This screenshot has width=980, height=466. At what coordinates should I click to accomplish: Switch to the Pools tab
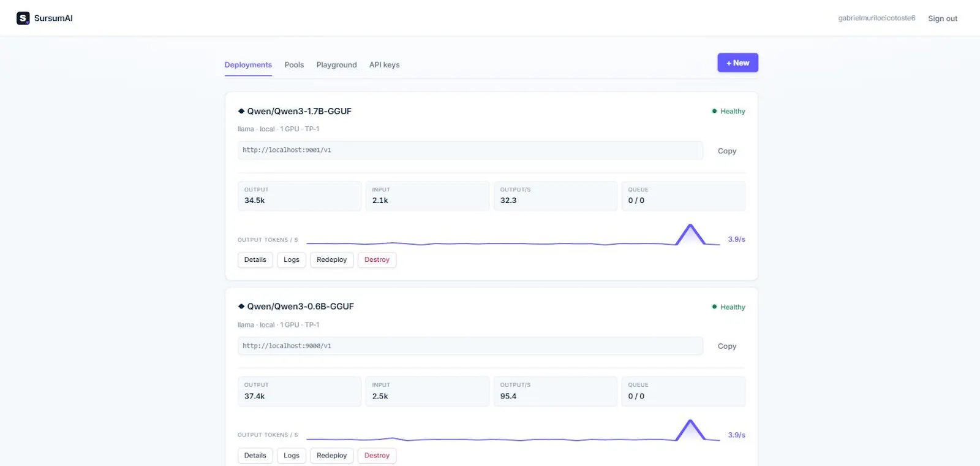click(x=294, y=65)
